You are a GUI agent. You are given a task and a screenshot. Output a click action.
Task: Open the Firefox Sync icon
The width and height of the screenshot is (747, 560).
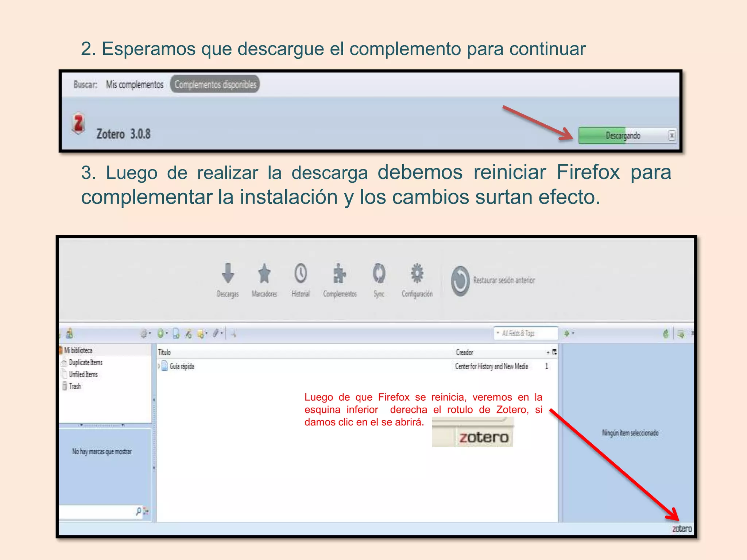[379, 273]
